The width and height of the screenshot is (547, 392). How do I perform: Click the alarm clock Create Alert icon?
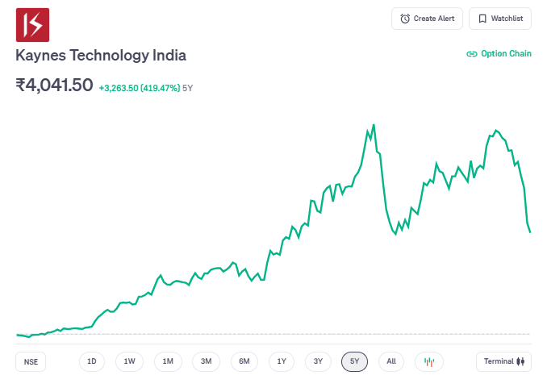(x=405, y=19)
